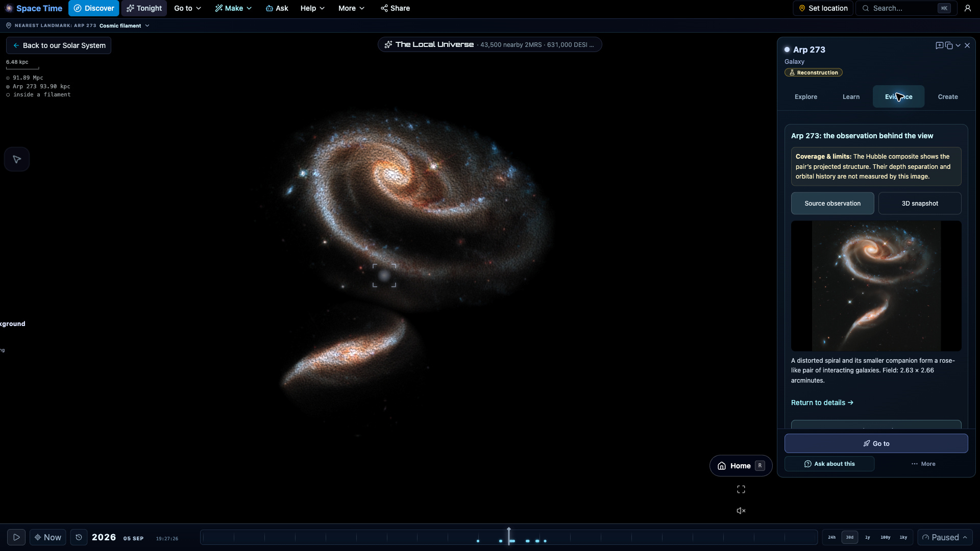Viewport: 980px width, 551px height.
Task: Set timeline span to 100y
Action: click(x=885, y=537)
